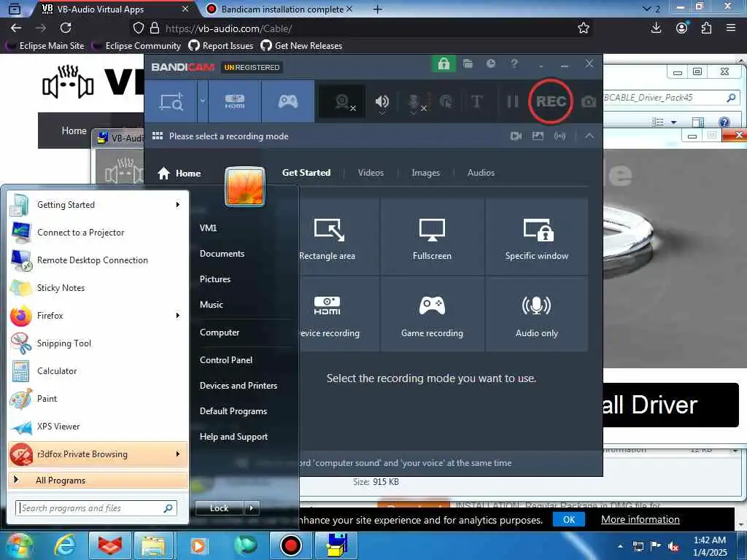Open audio broadcast settings icon

[x=560, y=136]
